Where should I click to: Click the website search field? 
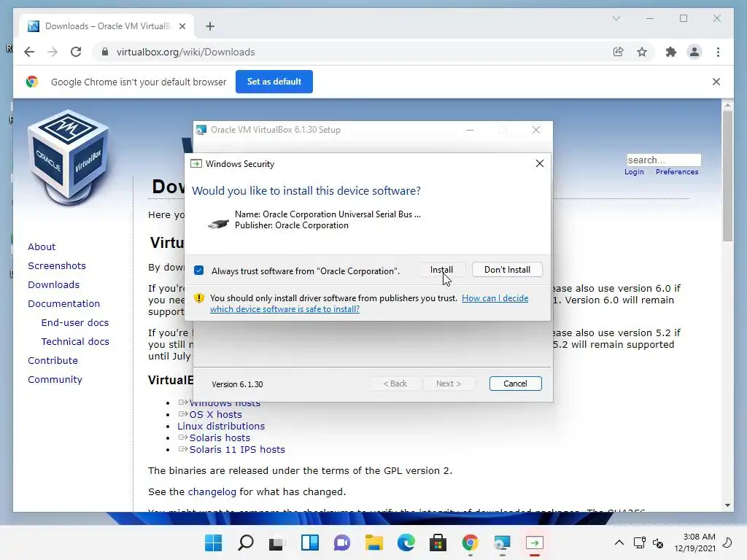click(x=664, y=160)
